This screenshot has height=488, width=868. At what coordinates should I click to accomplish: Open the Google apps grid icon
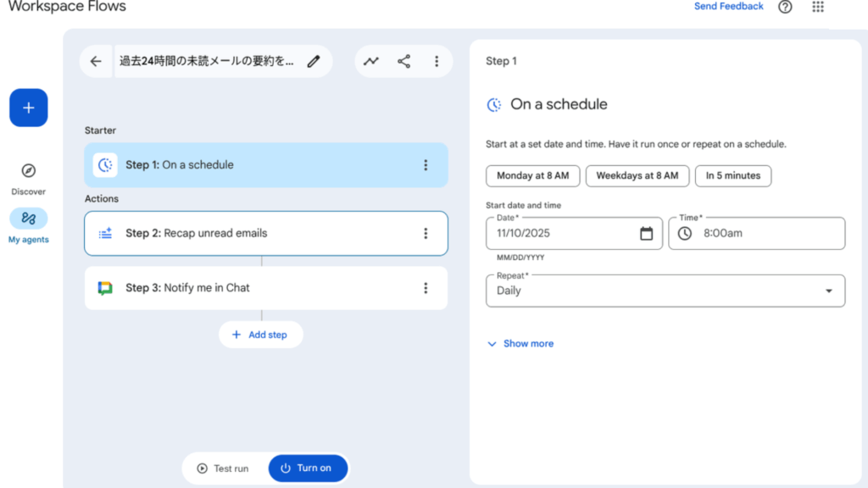coord(818,7)
